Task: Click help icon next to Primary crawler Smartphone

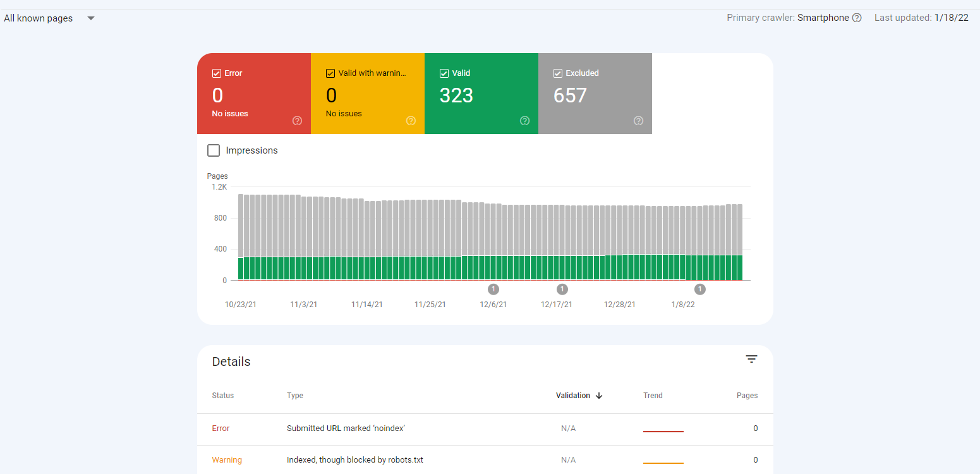Action: tap(857, 18)
